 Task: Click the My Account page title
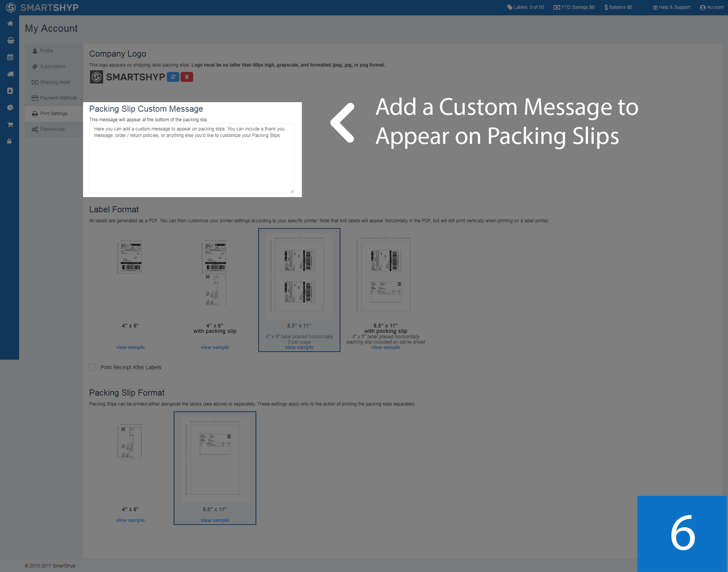51,29
